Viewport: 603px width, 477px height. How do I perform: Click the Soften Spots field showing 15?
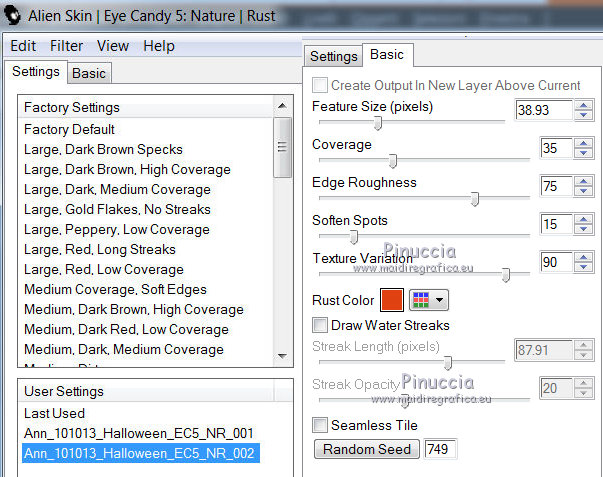click(556, 224)
